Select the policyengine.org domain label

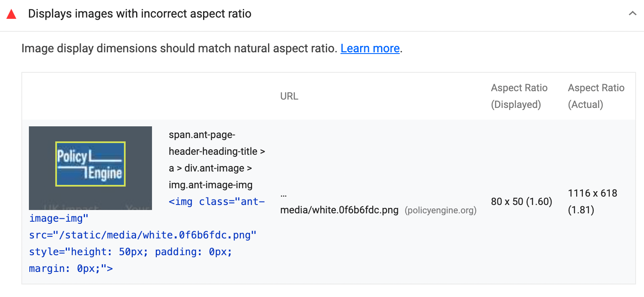pos(440,210)
